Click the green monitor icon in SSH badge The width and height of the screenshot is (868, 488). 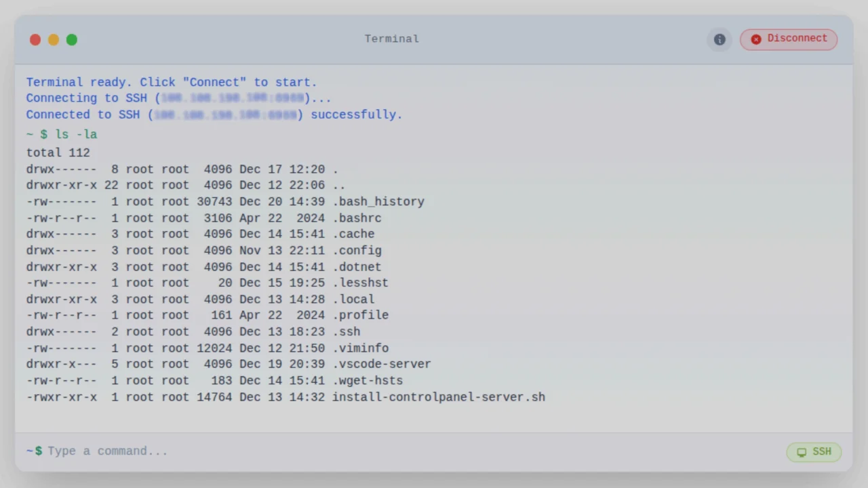[x=802, y=451]
